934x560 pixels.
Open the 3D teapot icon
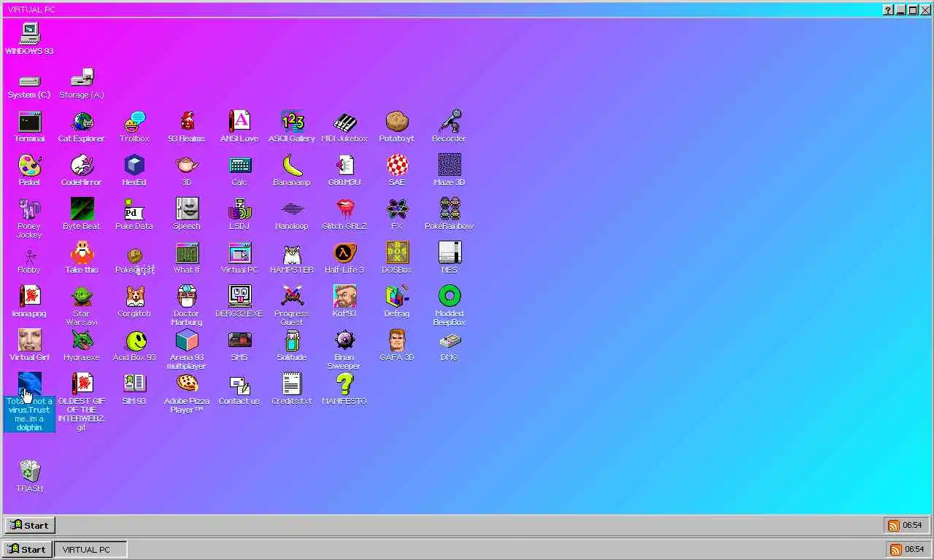[x=187, y=165]
